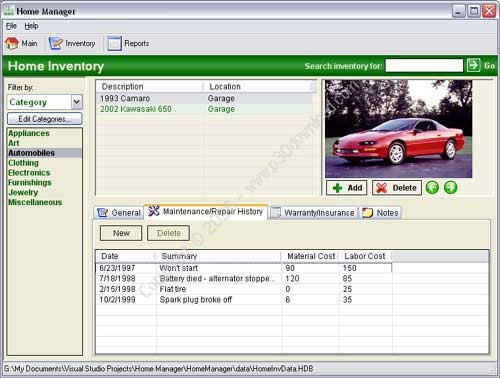The image size is (500, 378).
Task: Click the green Go search arrow
Action: pyautogui.click(x=473, y=65)
